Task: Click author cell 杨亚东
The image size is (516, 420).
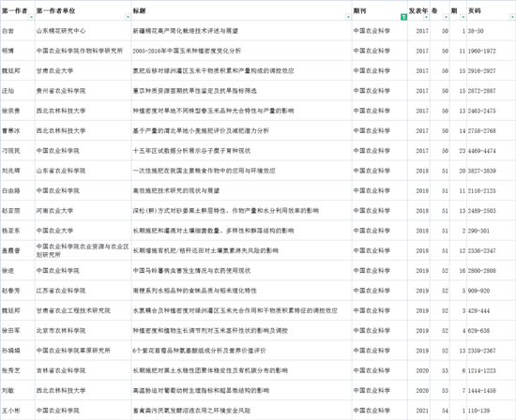Action: (18, 231)
